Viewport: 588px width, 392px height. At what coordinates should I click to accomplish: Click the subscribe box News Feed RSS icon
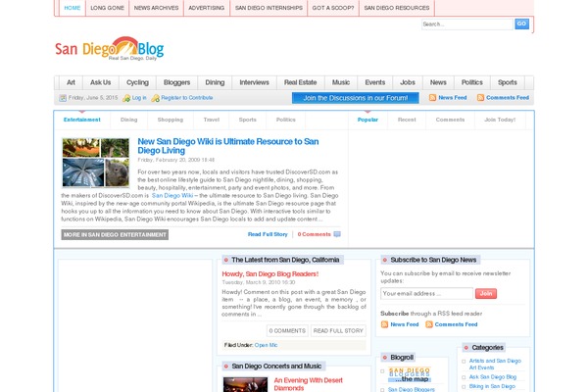[384, 324]
